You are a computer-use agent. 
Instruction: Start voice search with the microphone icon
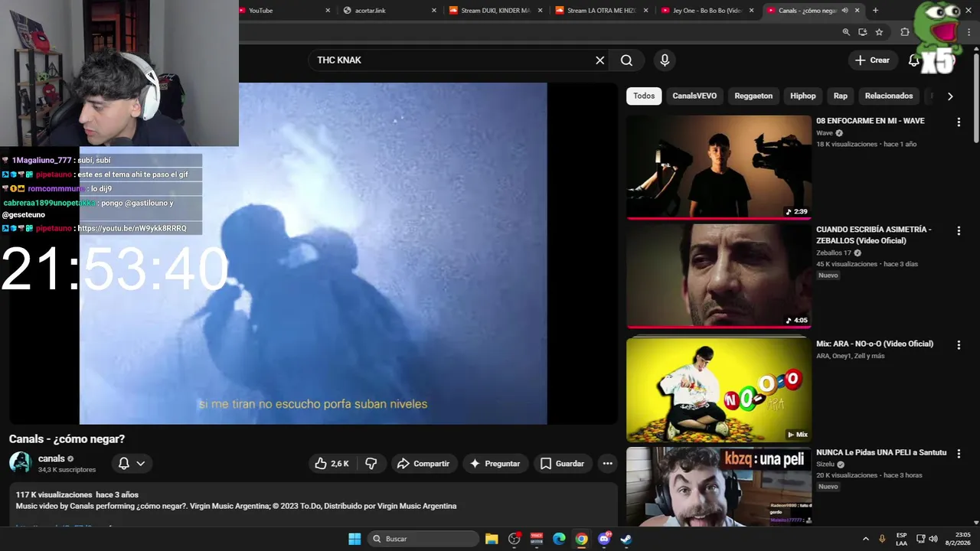click(x=665, y=60)
